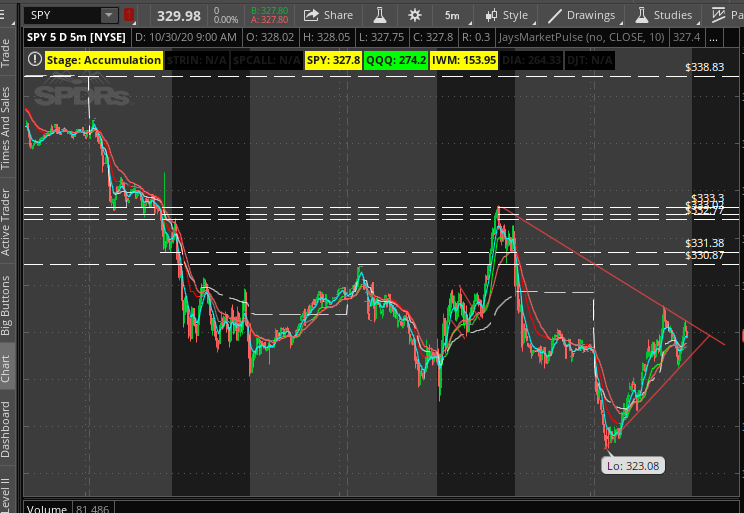The height and width of the screenshot is (513, 744).
Task: Click the close value C: 327.8
Action: 433,37
